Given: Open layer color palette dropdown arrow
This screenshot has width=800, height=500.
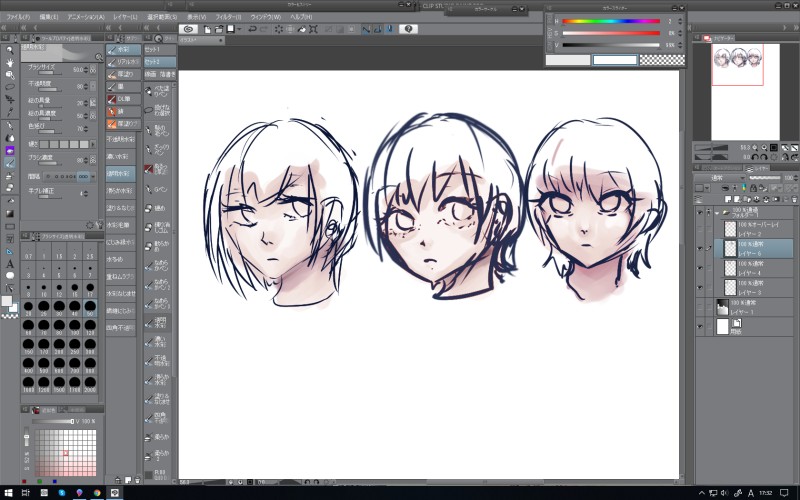Looking at the screenshot, I should (x=708, y=189).
